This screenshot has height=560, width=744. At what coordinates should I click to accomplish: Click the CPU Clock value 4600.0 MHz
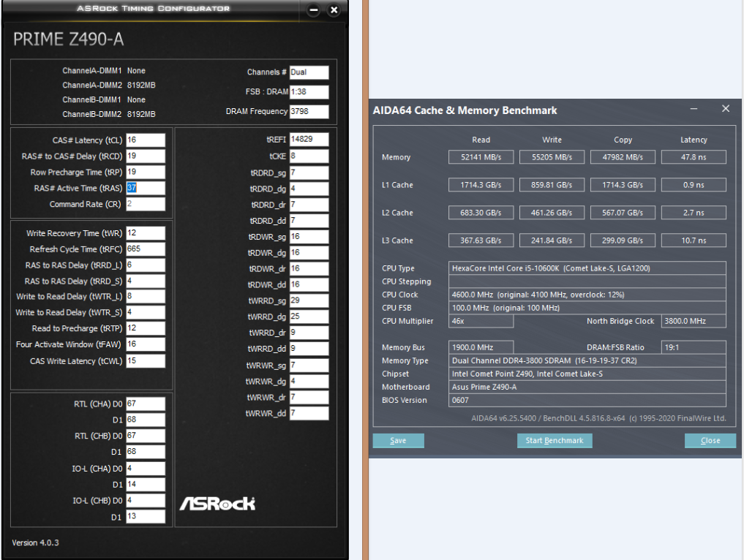[587, 295]
